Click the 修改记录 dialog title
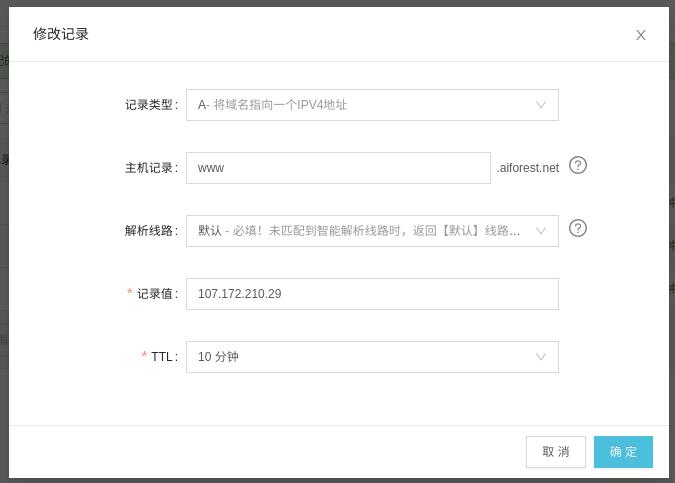675x483 pixels. (x=61, y=34)
